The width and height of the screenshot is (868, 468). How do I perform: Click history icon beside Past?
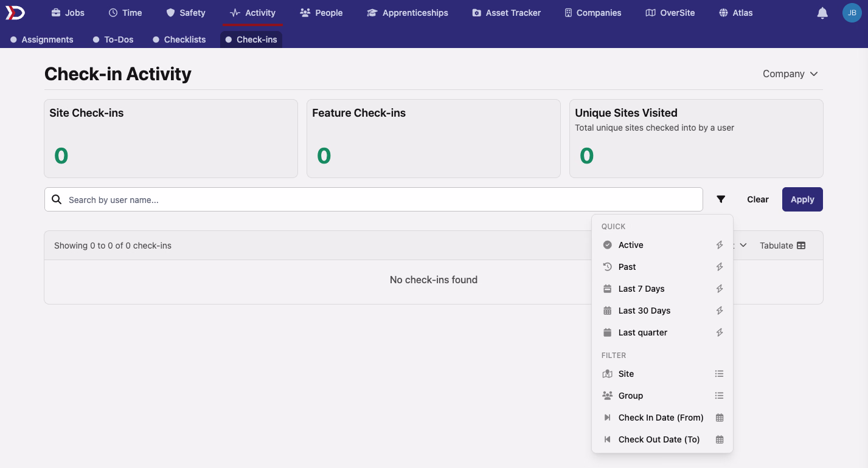coord(607,267)
